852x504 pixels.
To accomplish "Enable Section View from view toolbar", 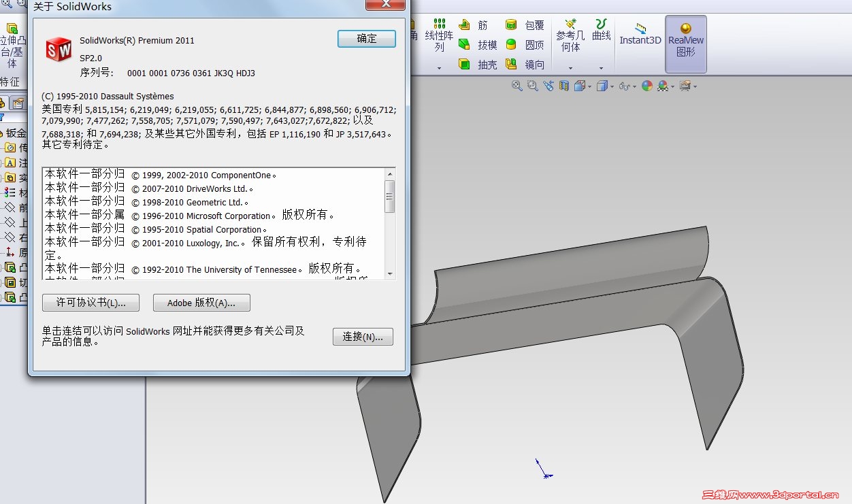I will pos(563,86).
